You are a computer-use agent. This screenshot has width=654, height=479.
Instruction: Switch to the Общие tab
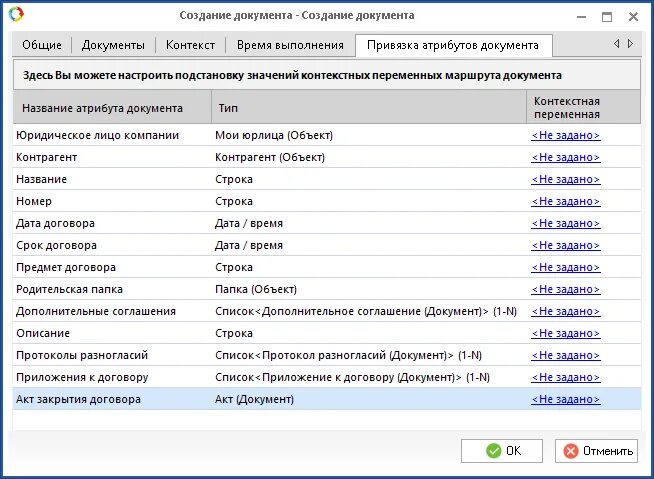(x=42, y=45)
